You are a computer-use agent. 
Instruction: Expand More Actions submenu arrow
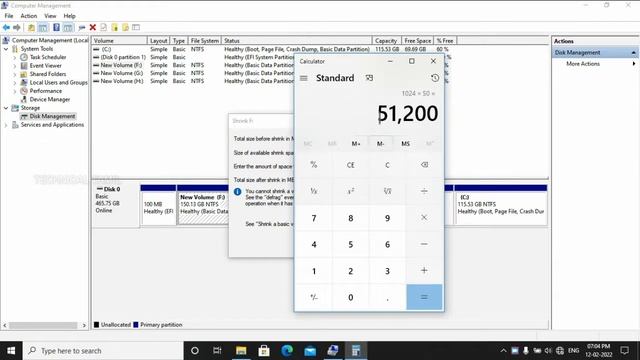coord(634,64)
